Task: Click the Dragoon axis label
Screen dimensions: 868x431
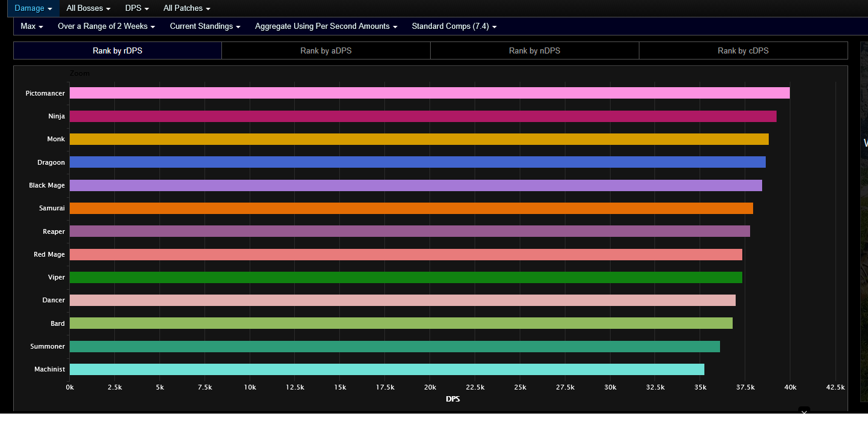Action: 51,162
